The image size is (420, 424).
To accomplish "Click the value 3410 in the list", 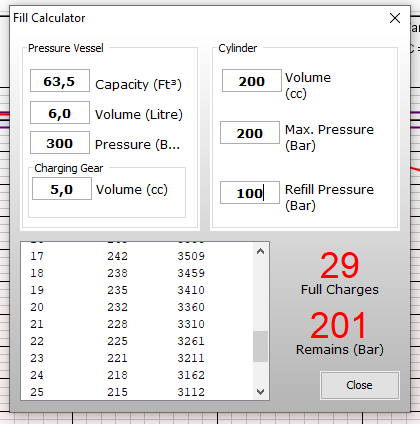I will 191,290.
